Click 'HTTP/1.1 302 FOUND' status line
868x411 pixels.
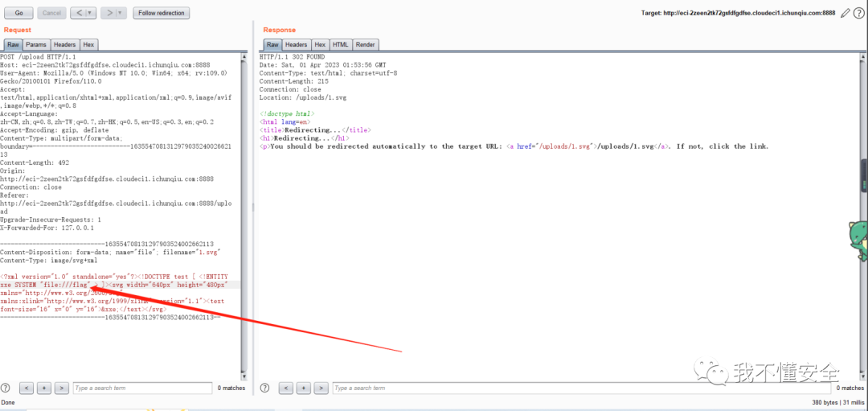pos(292,56)
